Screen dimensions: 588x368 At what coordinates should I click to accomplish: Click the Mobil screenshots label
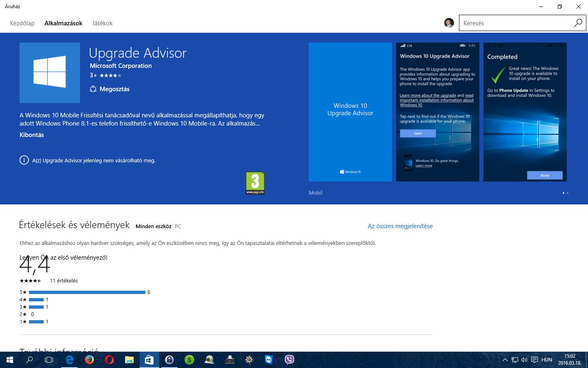[315, 193]
